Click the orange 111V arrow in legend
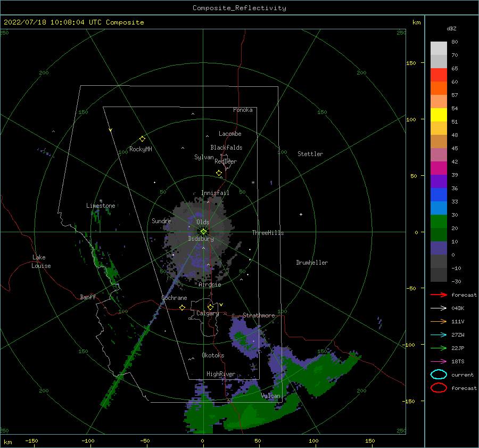The image size is (479, 448). point(439,321)
